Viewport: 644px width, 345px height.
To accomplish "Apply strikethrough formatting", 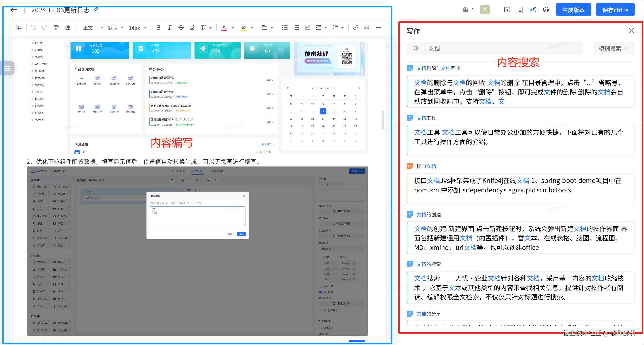I will (x=181, y=28).
